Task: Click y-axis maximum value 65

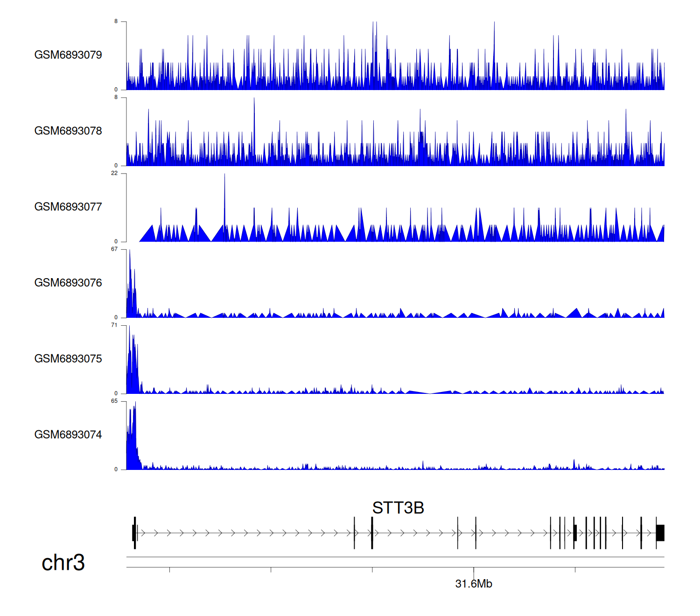Action: pyautogui.click(x=114, y=401)
